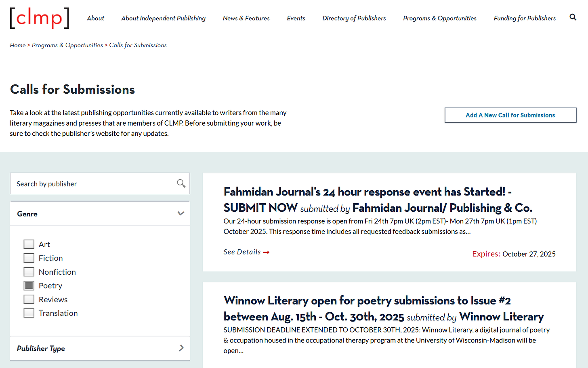Open About Independent Publishing menu
The image size is (588, 368).
[164, 18]
